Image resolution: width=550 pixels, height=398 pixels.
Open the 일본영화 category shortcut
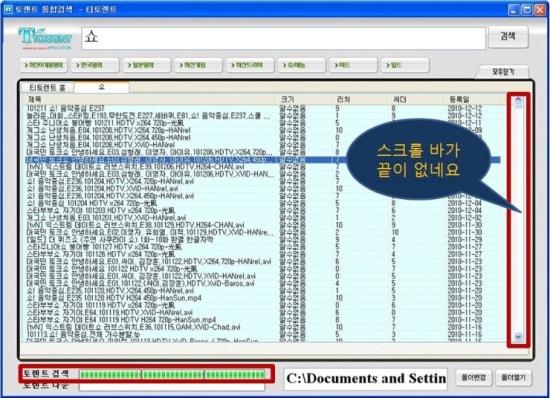coord(147,65)
